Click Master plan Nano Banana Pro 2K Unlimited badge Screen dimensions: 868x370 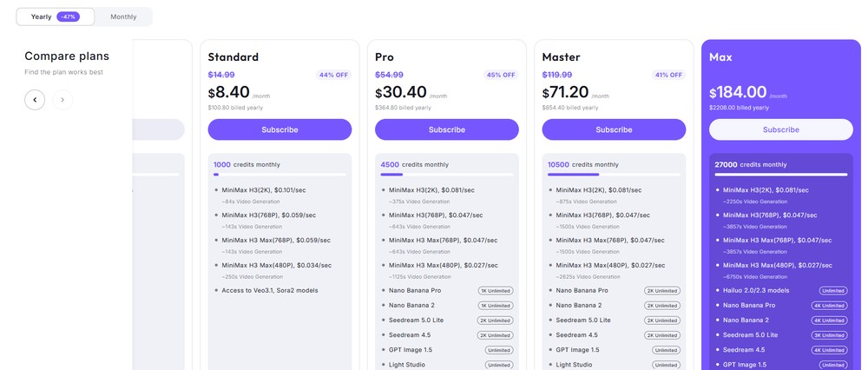pyautogui.click(x=662, y=291)
